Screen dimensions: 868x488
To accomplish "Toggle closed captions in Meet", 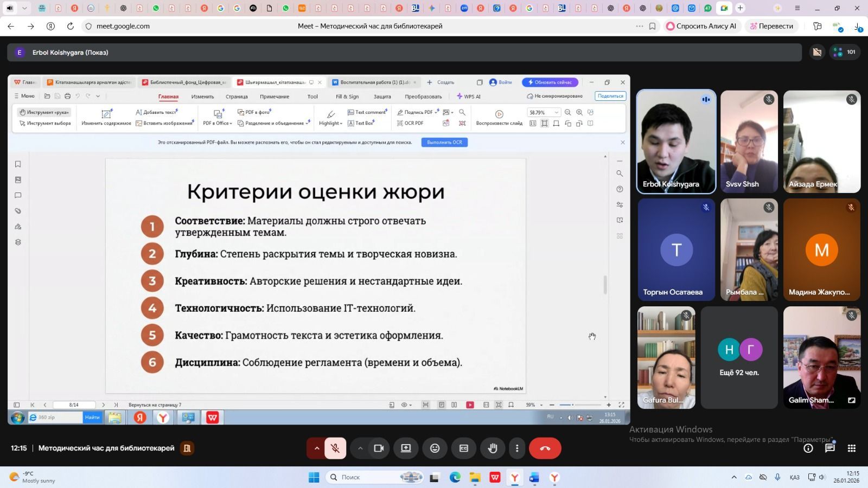I will click(464, 448).
